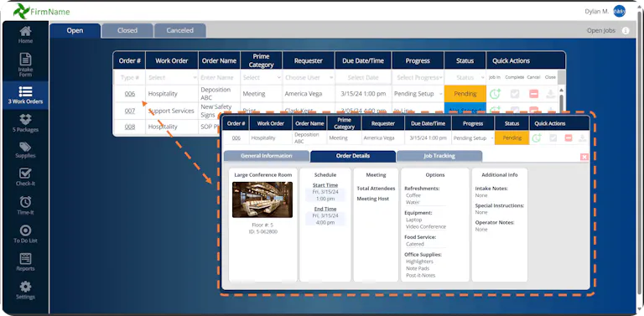Click America Vega in main table

pyautogui.click(x=303, y=94)
